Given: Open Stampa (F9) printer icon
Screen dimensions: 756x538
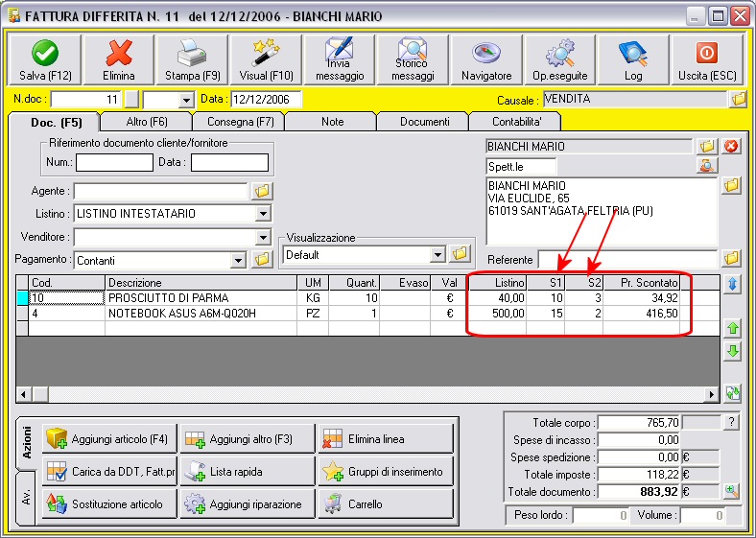Looking at the screenshot, I should tap(192, 53).
